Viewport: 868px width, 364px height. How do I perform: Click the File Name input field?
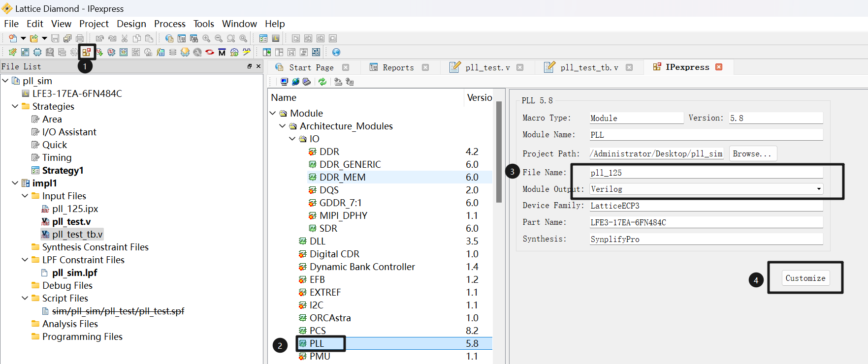tap(707, 173)
